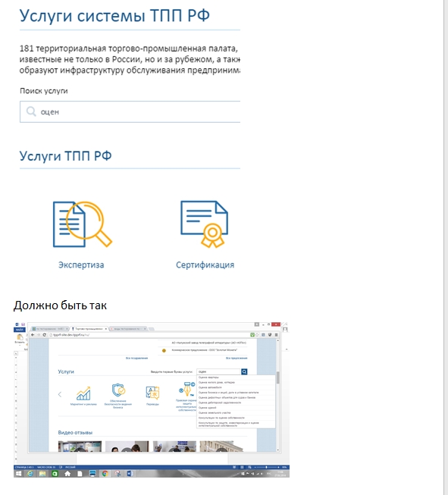Image resolution: width=448 pixels, height=495 pixels.
Task: Select the 'Торгово-промышленная' tab in embedded browser
Action: pyautogui.click(x=89, y=329)
